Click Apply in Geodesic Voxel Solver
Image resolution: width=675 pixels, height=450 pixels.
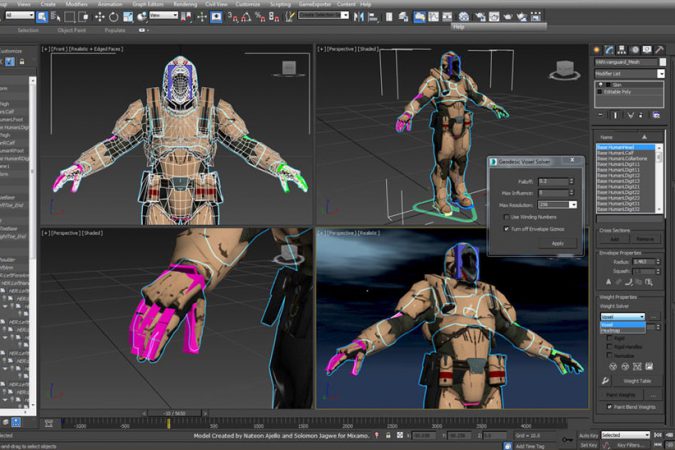click(558, 243)
